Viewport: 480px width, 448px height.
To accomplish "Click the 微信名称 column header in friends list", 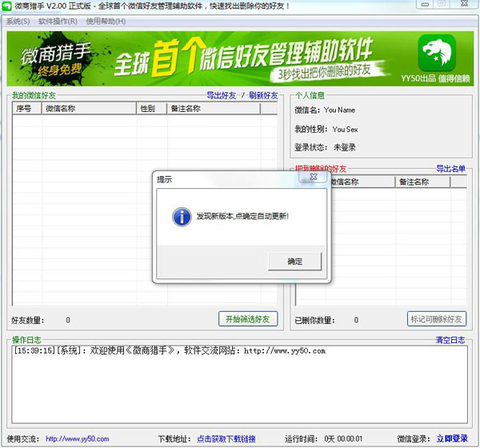I will pyautogui.click(x=89, y=109).
